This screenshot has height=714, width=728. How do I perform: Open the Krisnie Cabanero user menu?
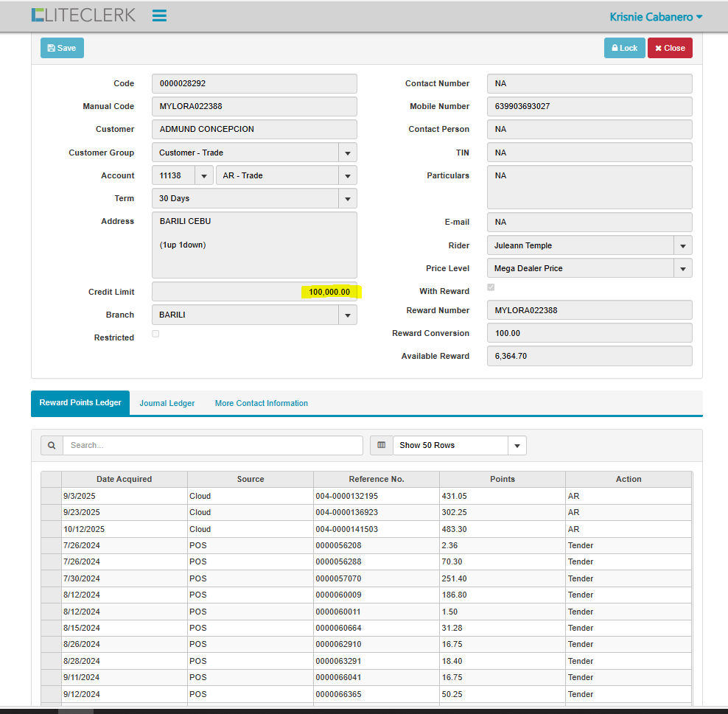click(656, 16)
